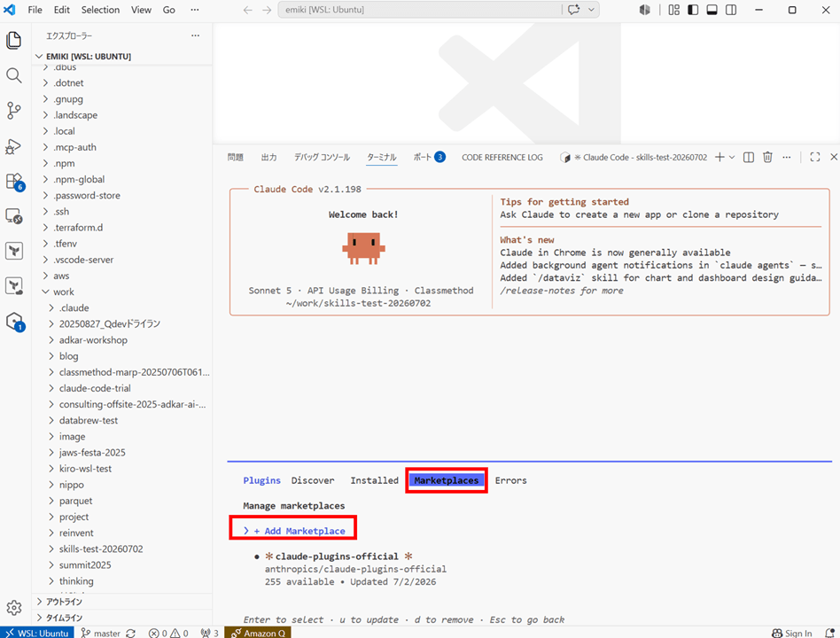Click the WSL: Ubuntu remote indicator
This screenshot has width=840, height=638.
[x=37, y=633]
